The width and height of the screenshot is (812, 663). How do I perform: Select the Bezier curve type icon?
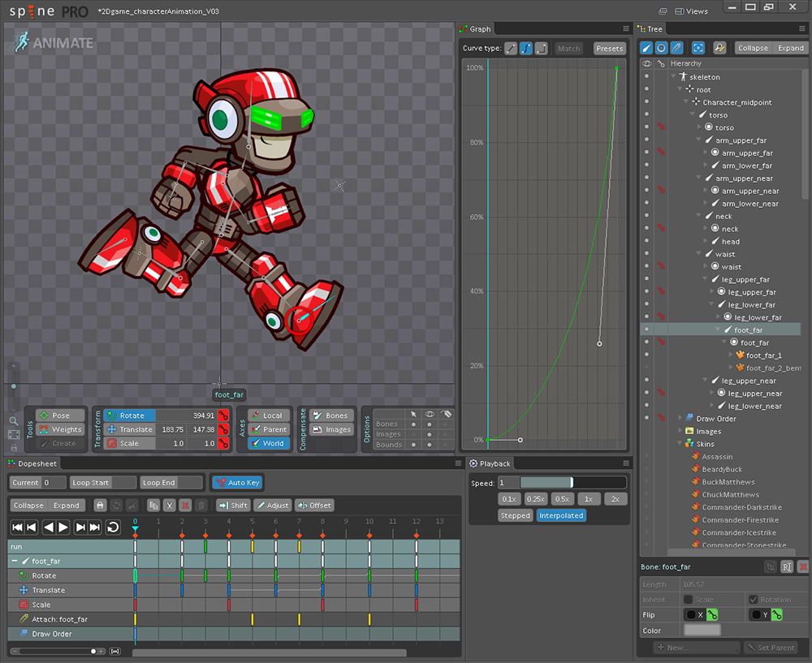(526, 49)
